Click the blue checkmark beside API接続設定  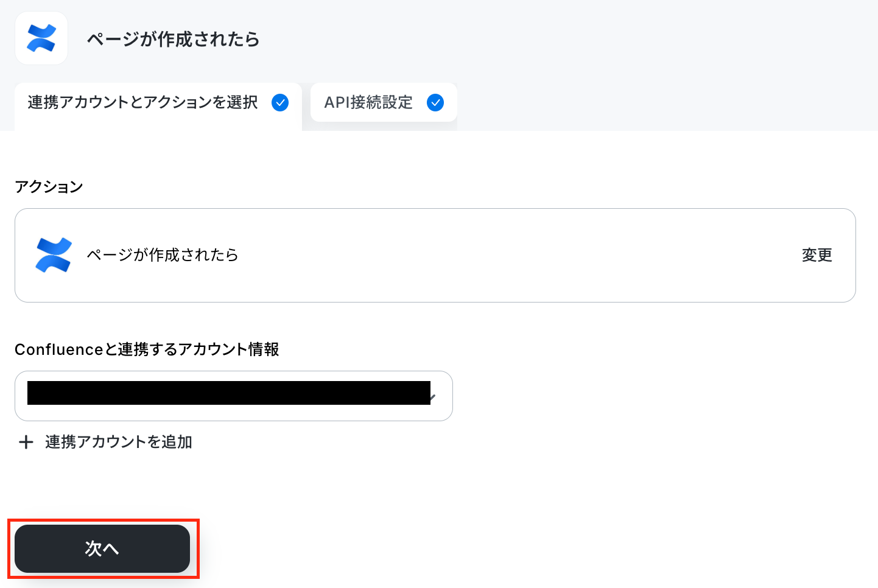[435, 103]
